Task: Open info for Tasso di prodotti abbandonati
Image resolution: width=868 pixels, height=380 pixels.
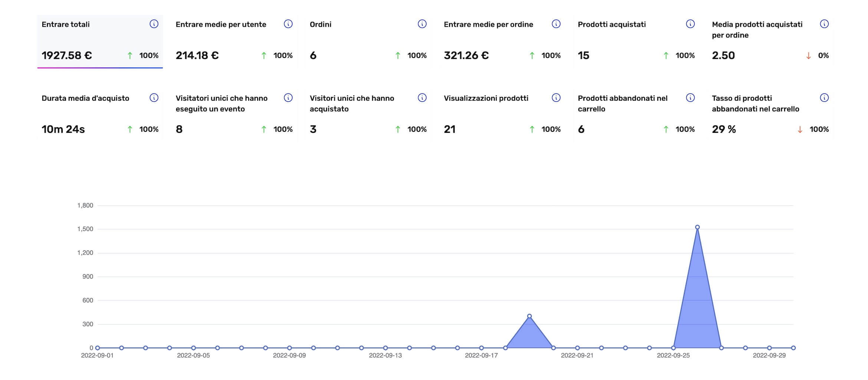Action: pos(824,98)
